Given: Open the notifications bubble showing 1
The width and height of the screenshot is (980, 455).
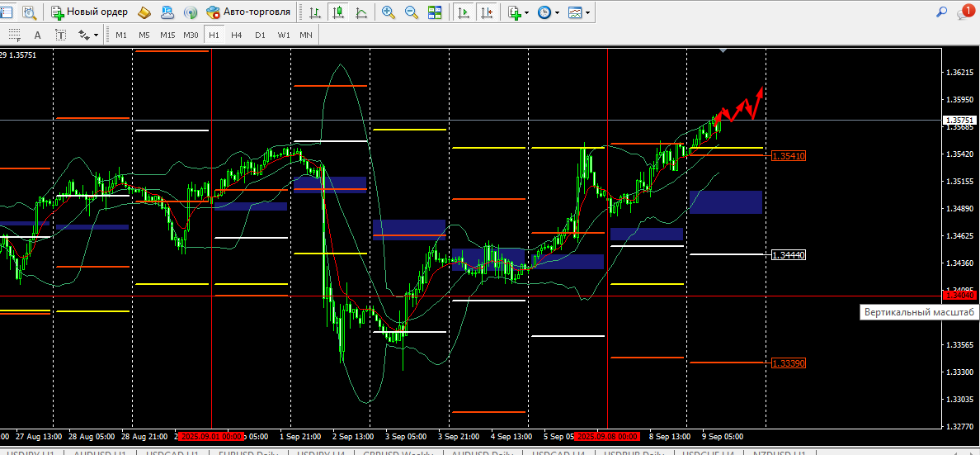Looking at the screenshot, I should [966, 12].
